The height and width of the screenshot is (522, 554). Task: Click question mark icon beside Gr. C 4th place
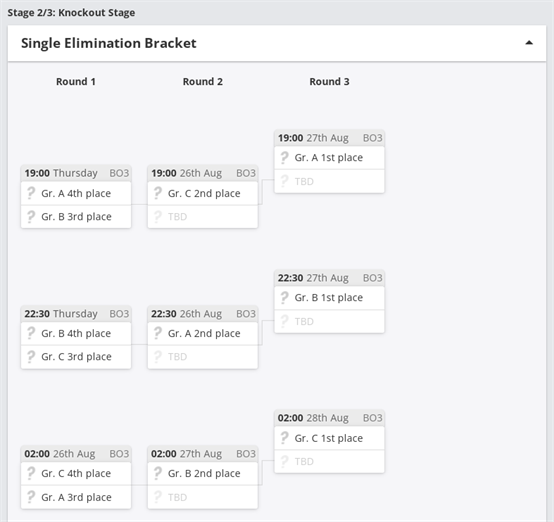pyautogui.click(x=31, y=473)
